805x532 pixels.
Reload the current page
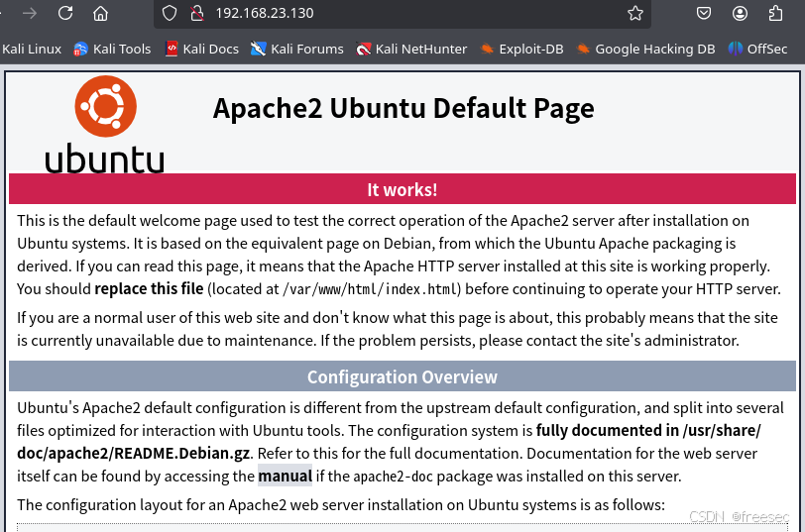coord(65,13)
